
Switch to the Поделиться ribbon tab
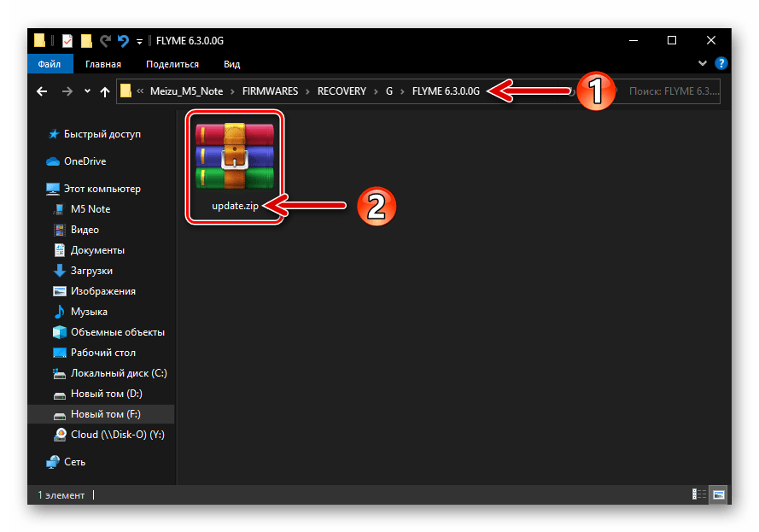tap(172, 64)
